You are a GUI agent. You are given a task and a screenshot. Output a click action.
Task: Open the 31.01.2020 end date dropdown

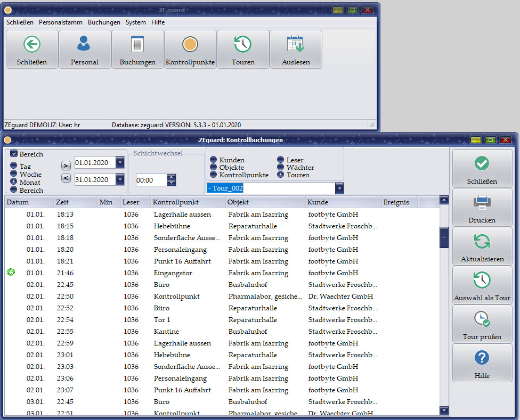pyautogui.click(x=120, y=180)
